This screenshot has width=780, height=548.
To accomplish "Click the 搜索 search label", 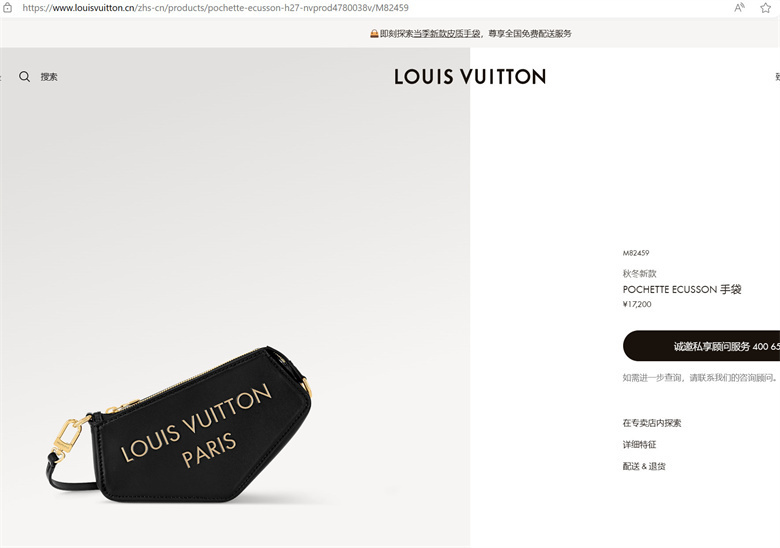I will [x=49, y=77].
